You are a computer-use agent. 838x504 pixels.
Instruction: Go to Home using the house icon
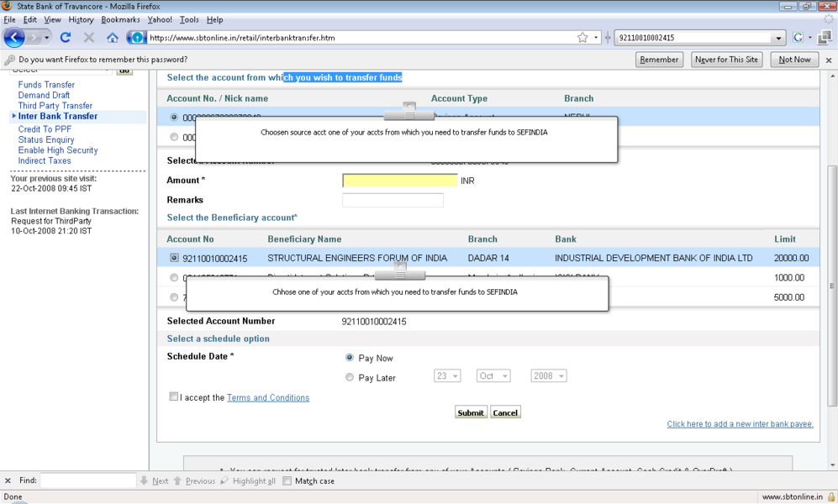coord(112,38)
